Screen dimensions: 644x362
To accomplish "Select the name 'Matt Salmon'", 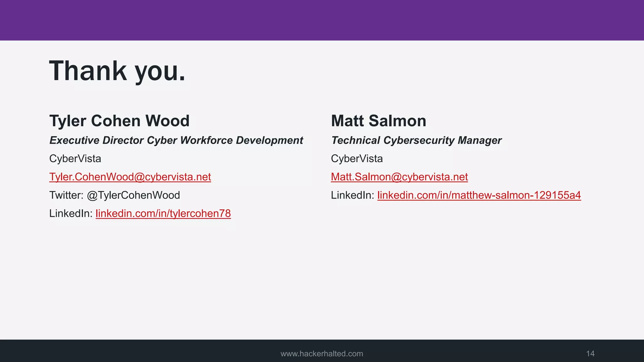I will coord(379,121).
